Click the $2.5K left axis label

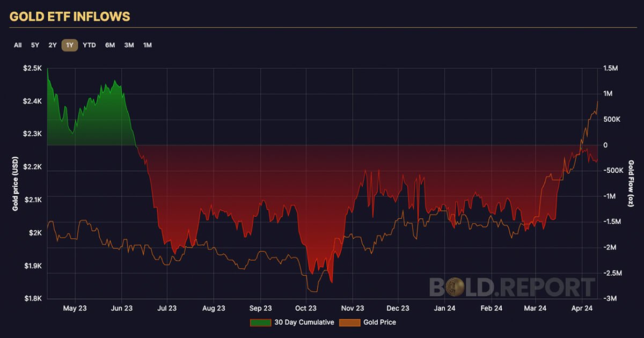pos(33,68)
